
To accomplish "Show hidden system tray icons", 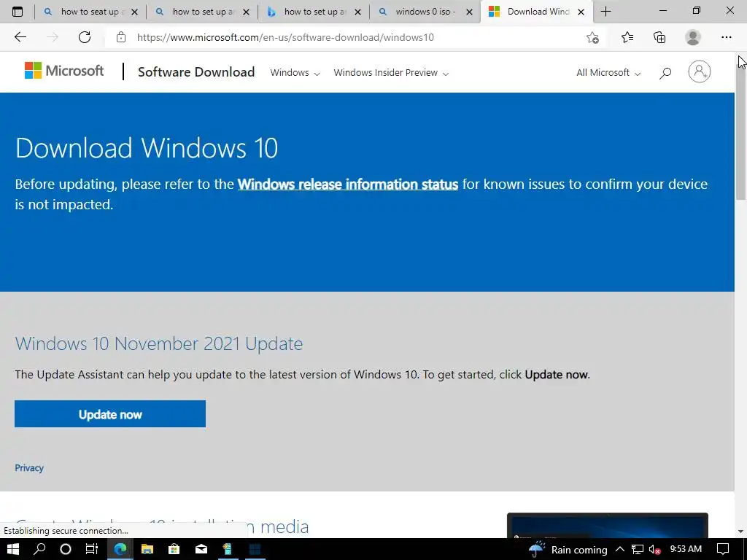I will click(x=620, y=550).
